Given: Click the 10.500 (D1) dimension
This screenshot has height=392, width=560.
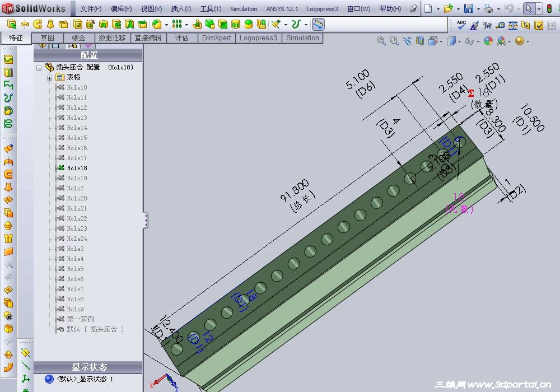Looking at the screenshot, I should click(529, 120).
